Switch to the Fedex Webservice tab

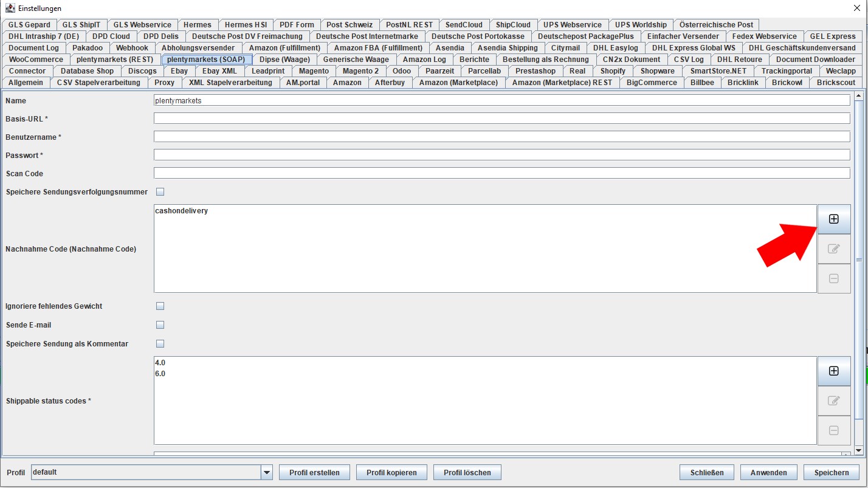coord(764,36)
